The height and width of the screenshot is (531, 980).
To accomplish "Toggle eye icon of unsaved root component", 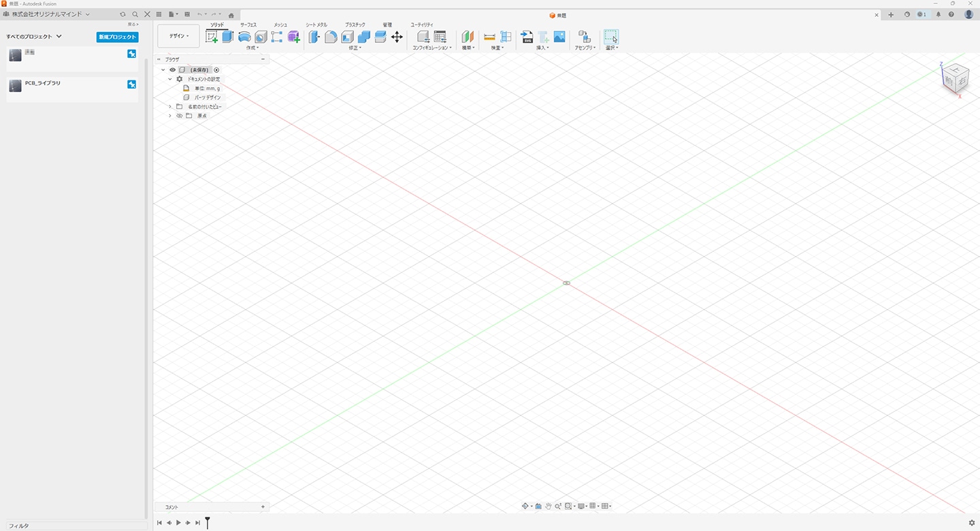I will [172, 70].
